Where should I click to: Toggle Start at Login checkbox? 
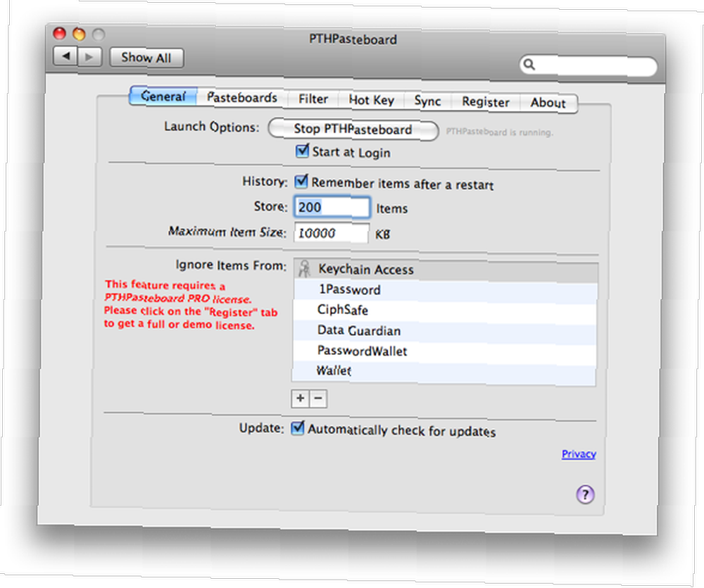tap(302, 151)
